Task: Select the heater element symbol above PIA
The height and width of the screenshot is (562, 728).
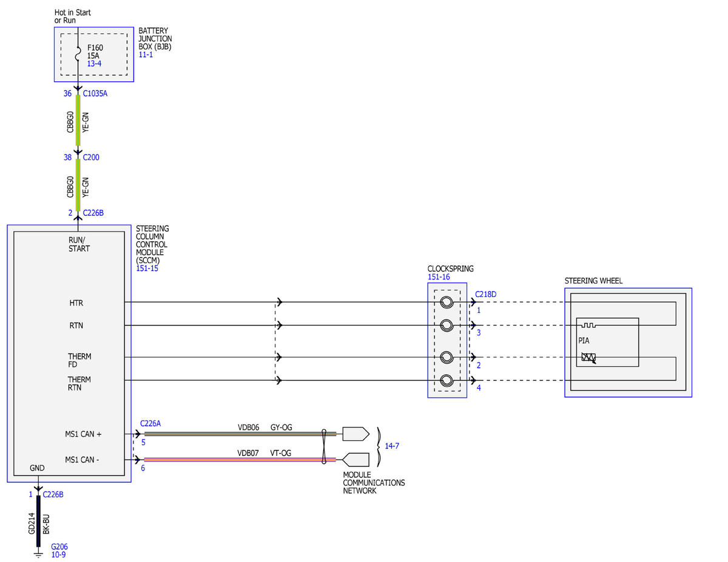Action: (x=588, y=324)
